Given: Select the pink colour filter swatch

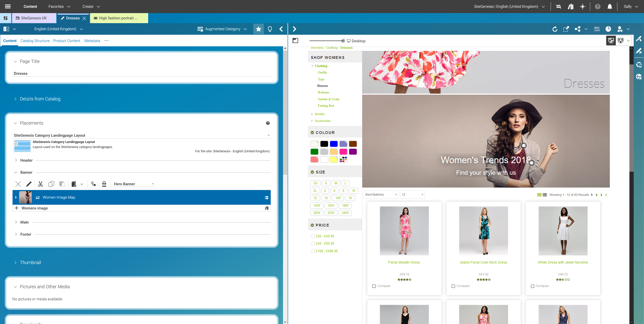Looking at the screenshot, I should (343, 152).
